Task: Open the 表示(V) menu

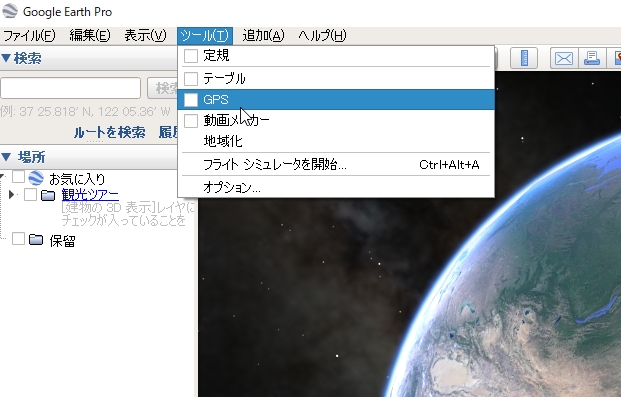Action: (145, 36)
